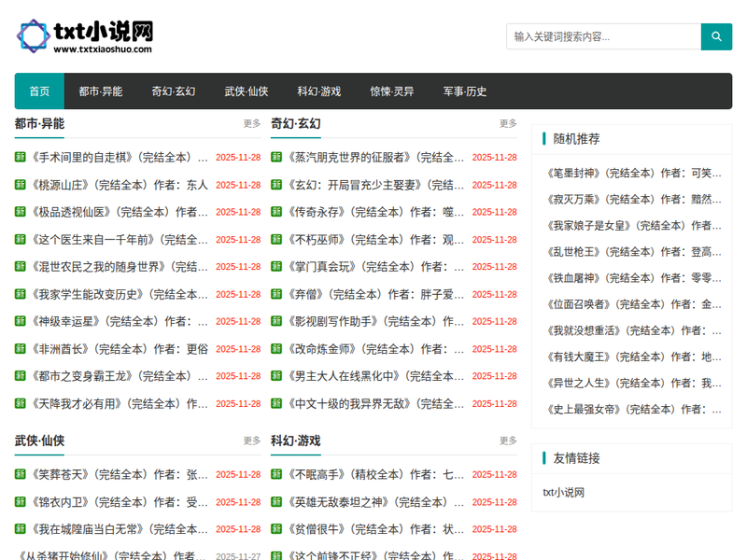Click the txt小说网 logo
Screen dimensions: 747x560
click(84, 36)
